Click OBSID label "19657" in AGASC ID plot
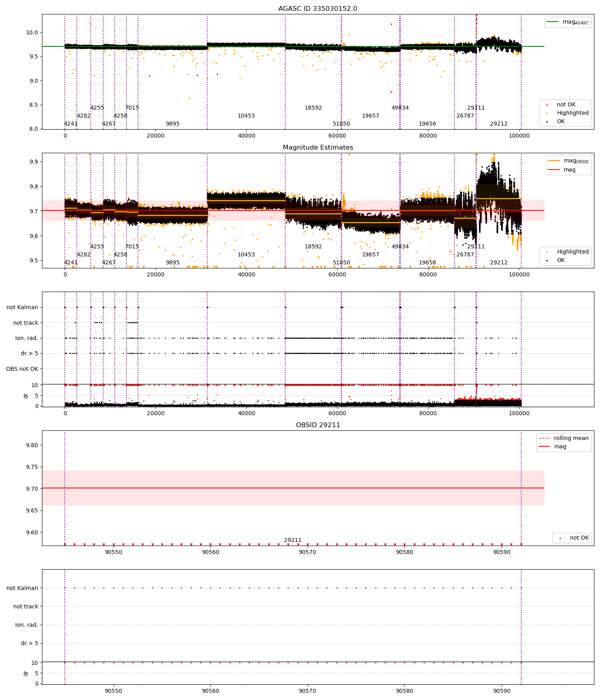The width and height of the screenshot is (600, 700). coord(370,116)
